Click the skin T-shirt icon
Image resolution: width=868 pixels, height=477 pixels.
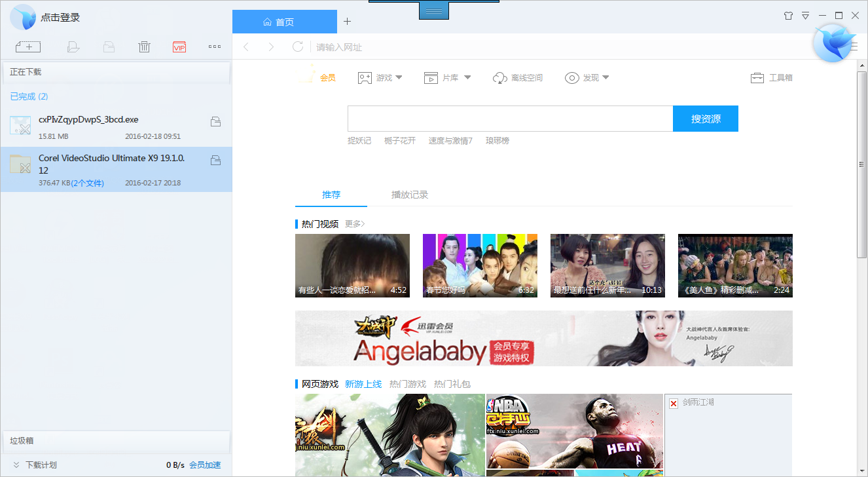(788, 15)
